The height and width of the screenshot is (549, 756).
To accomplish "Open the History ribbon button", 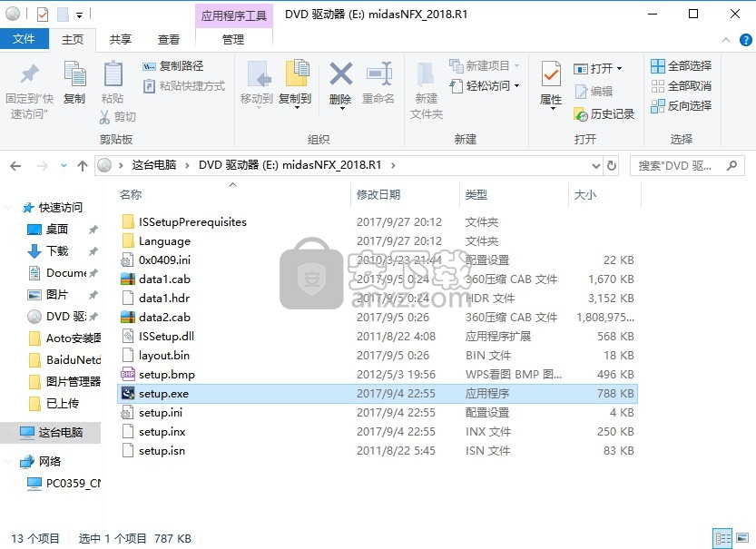I will pyautogui.click(x=604, y=114).
